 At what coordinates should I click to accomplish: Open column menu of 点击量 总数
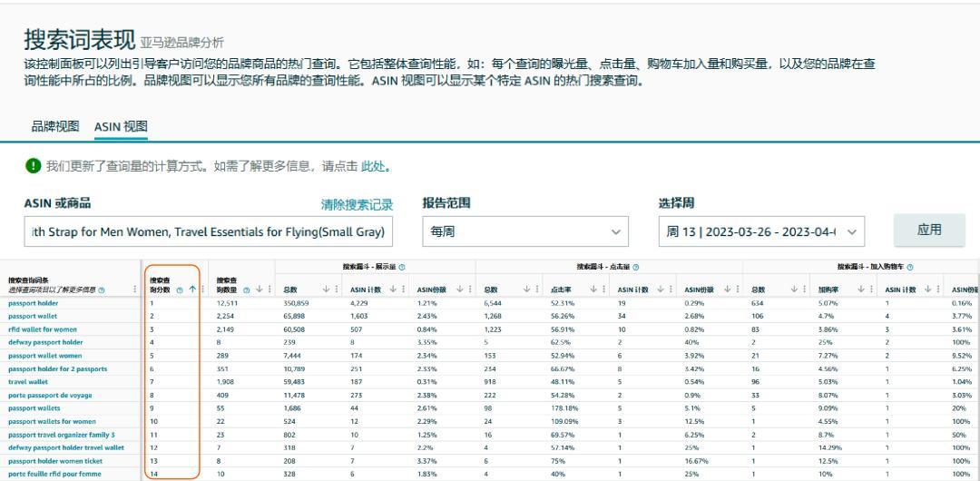click(537, 289)
